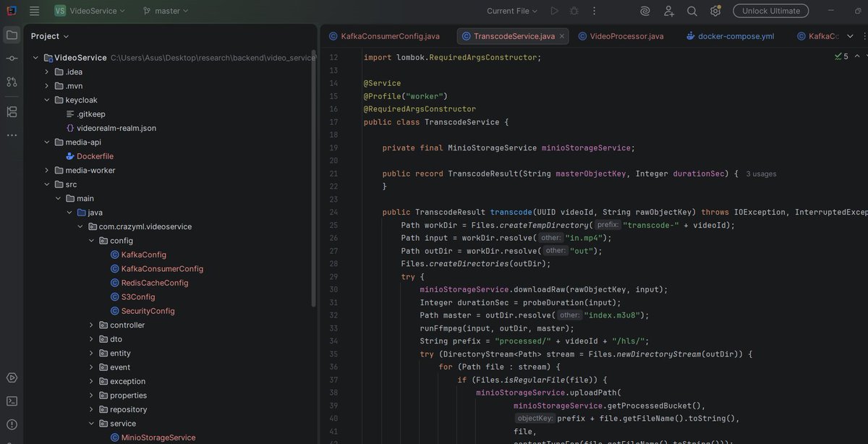Open more run actions menu
This screenshot has height=444, width=868.
pos(594,11)
